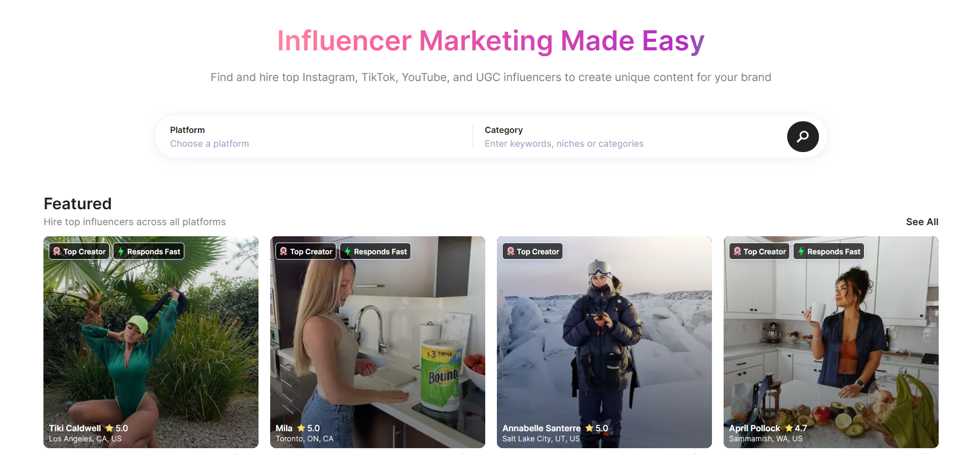Click the Featured section heading
Image resolution: width=980 pixels, height=454 pixels.
pyautogui.click(x=78, y=203)
